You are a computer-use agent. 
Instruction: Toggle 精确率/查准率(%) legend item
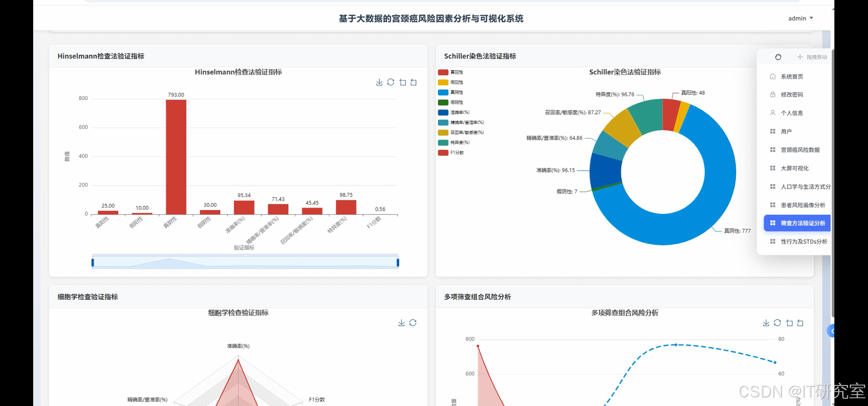[461, 122]
